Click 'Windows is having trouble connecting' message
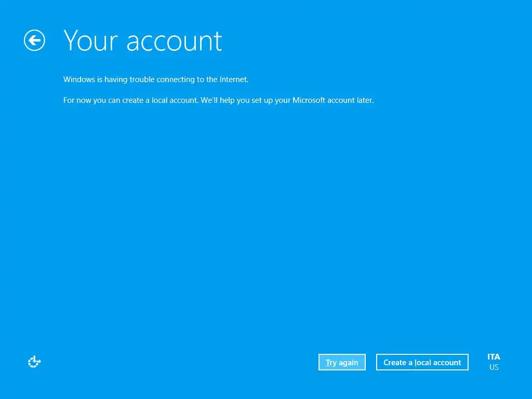 pyautogui.click(x=156, y=79)
